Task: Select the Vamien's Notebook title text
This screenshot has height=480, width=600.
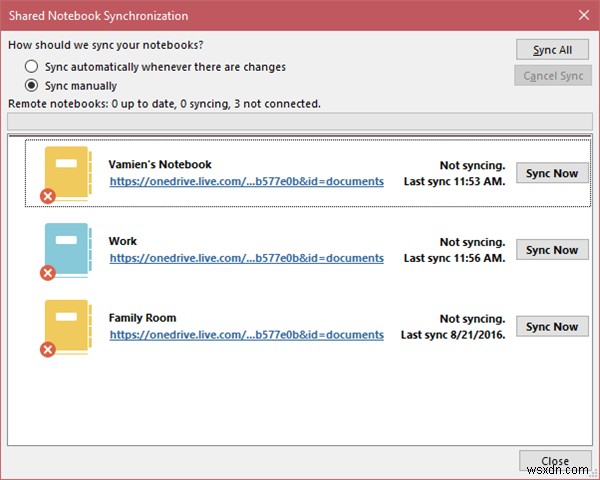Action: pos(160,164)
